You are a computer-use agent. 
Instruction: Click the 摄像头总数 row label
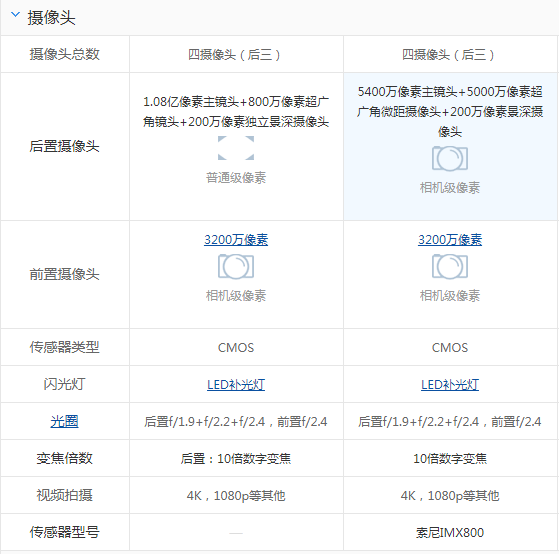pos(65,54)
